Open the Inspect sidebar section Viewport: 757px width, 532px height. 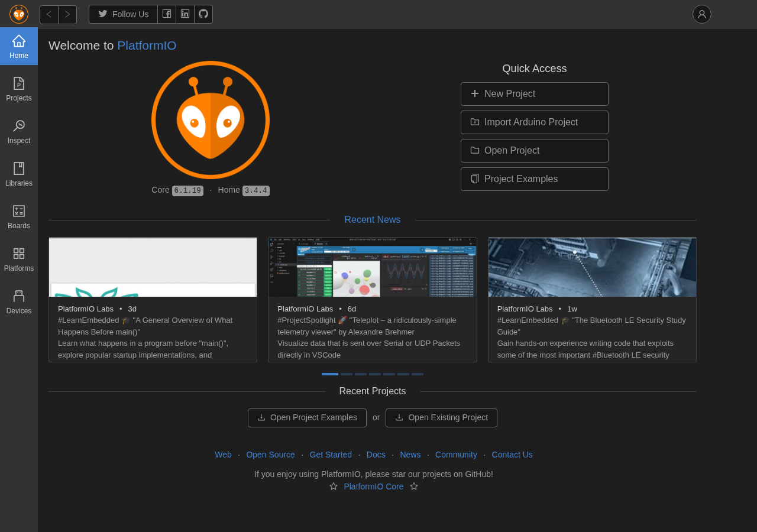[x=19, y=131]
